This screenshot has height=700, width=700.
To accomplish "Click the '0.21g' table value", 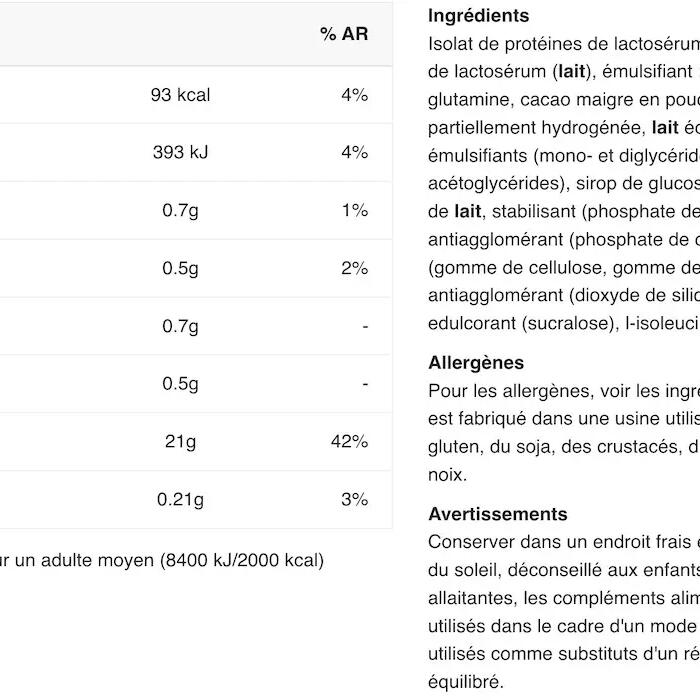I will pos(180,499).
